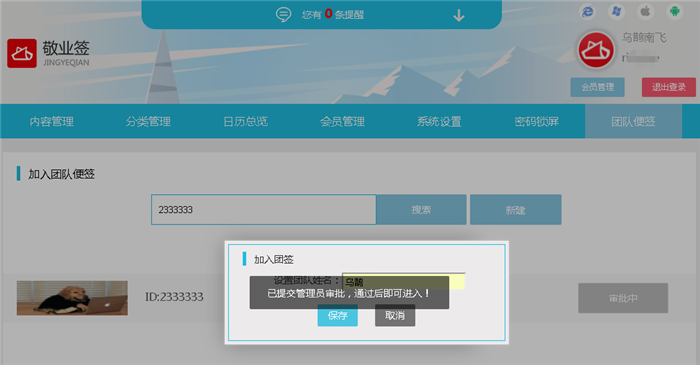Screen dimensions: 700x365
Task: Switch to the 日历总览 tab
Action: 246,121
